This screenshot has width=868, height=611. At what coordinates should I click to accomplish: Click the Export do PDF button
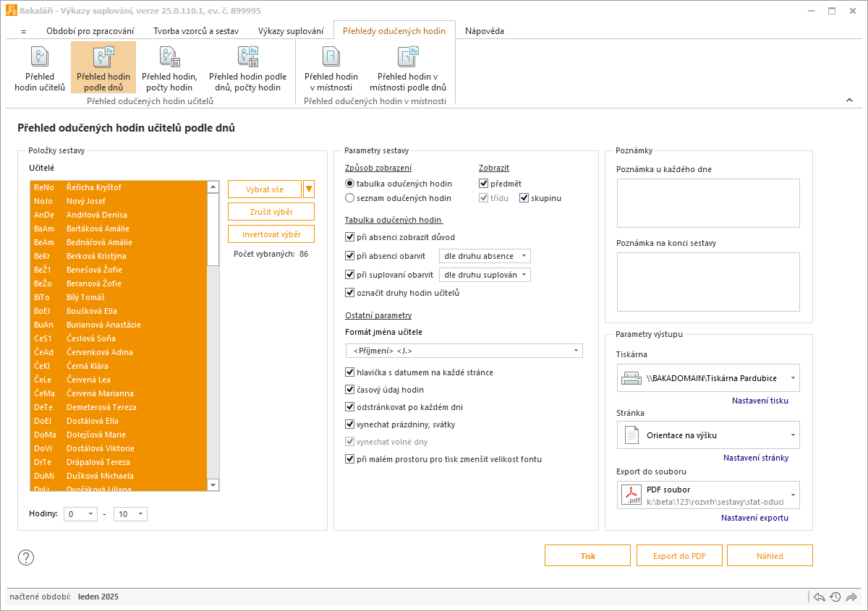pyautogui.click(x=679, y=555)
